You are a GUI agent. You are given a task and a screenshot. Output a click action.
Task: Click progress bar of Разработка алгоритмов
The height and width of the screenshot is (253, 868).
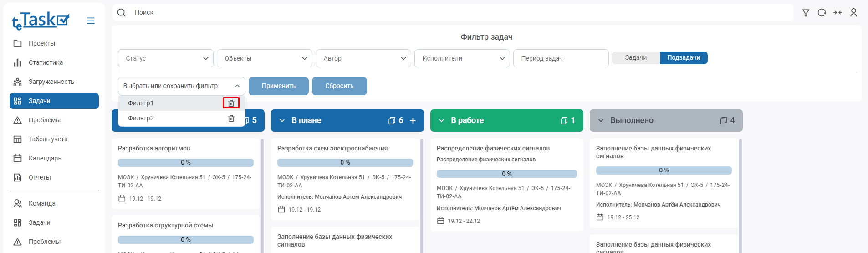pyautogui.click(x=185, y=163)
